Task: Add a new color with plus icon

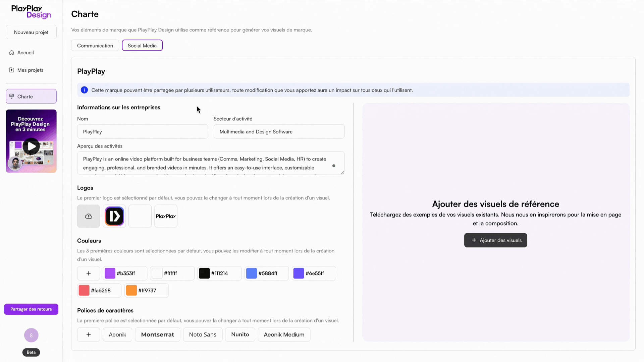Action: click(x=89, y=273)
